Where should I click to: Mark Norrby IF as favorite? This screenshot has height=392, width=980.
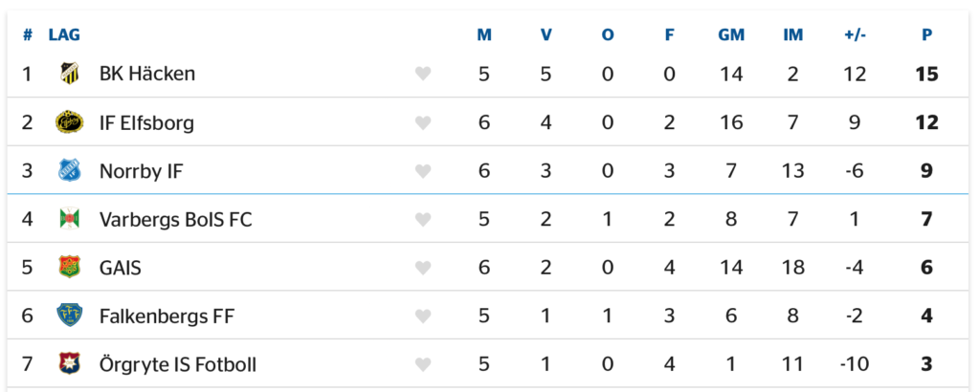click(423, 171)
